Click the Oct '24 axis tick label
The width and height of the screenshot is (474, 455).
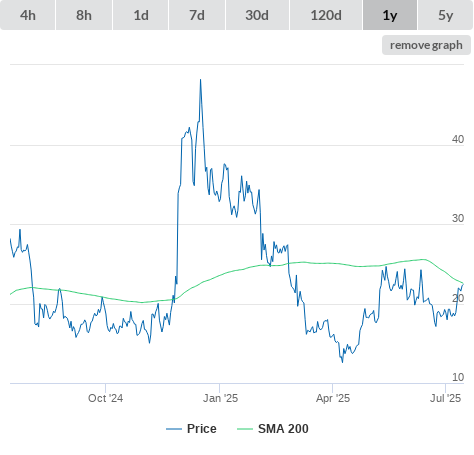(105, 398)
